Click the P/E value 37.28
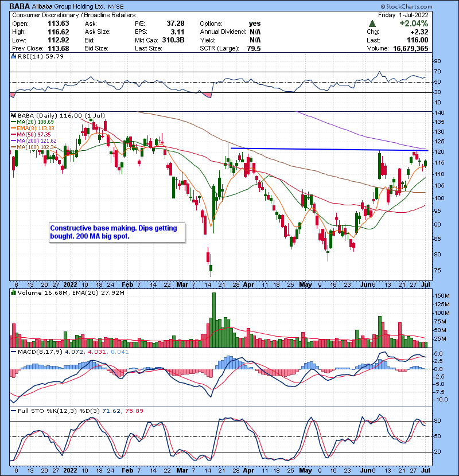The width and height of the screenshot is (459, 476). click(x=175, y=24)
